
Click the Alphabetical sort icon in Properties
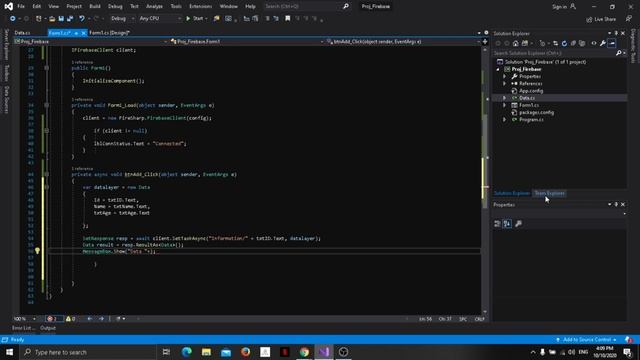507,224
